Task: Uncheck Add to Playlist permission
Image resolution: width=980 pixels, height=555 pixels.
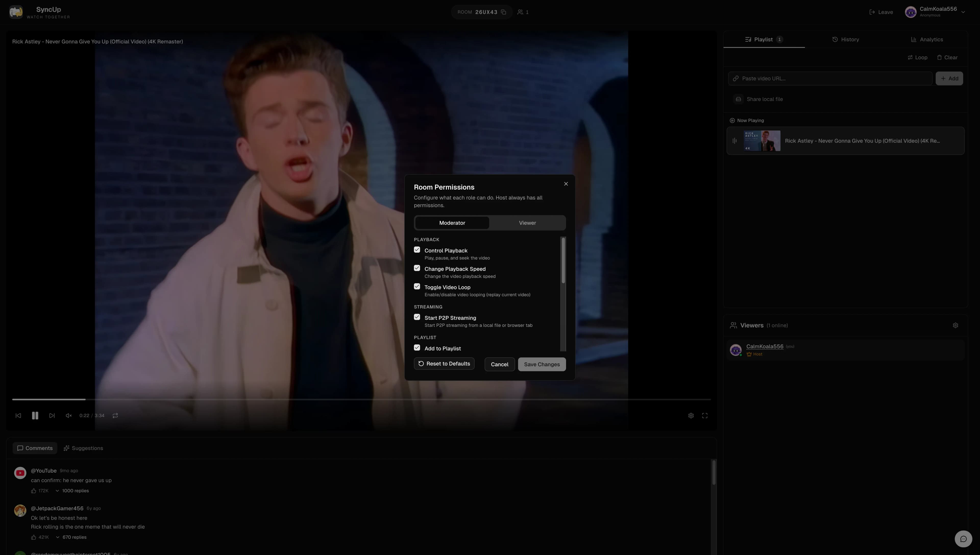Action: 417,347
